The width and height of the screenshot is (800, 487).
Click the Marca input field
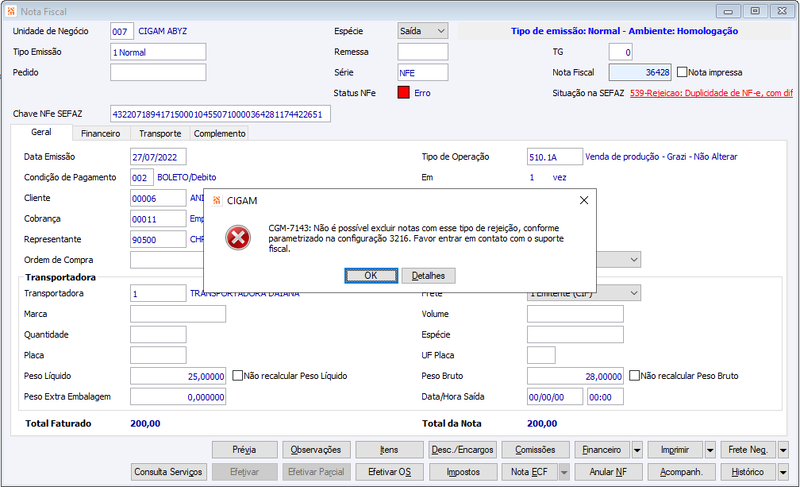(178, 314)
